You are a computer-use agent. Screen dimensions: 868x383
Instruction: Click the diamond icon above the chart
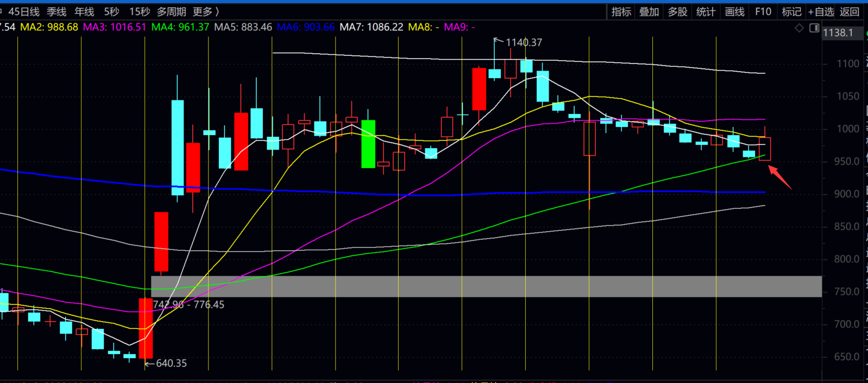(x=799, y=28)
